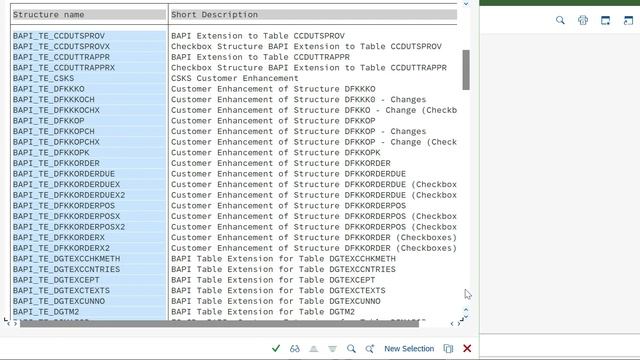
Task: Click description 'CSKS Customer Enhancement'
Action: 235,78
